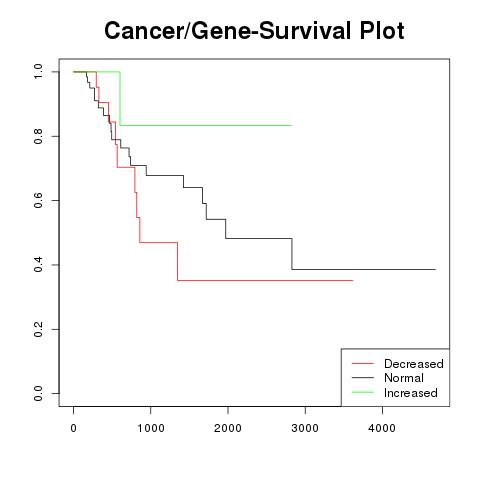
Task: Click the 0.8 y-axis tick label
Action: (38, 136)
